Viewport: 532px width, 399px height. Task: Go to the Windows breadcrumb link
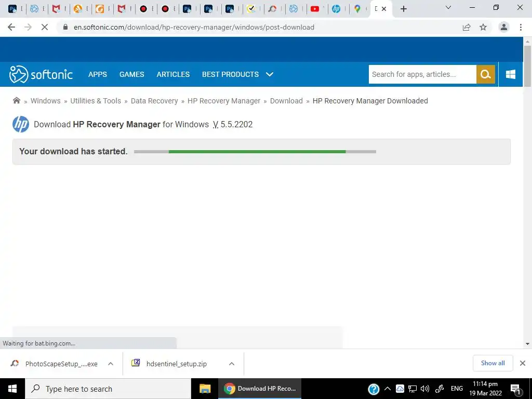(46, 101)
